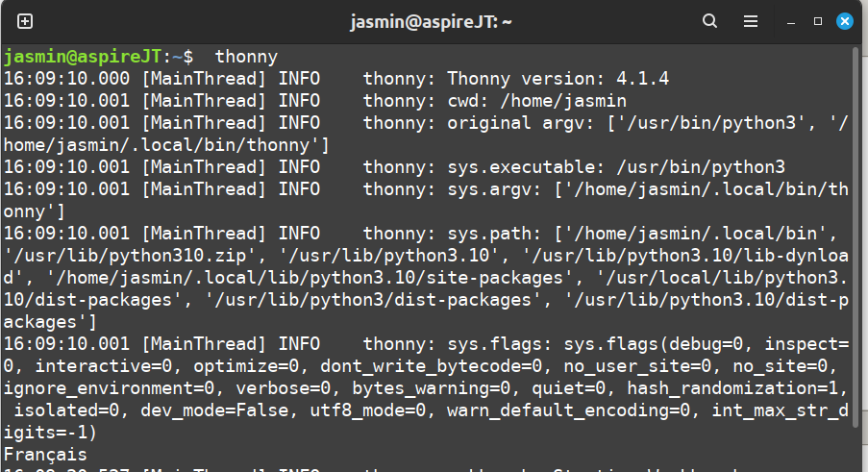
Task: Maximize the terminal window
Action: pos(818,21)
